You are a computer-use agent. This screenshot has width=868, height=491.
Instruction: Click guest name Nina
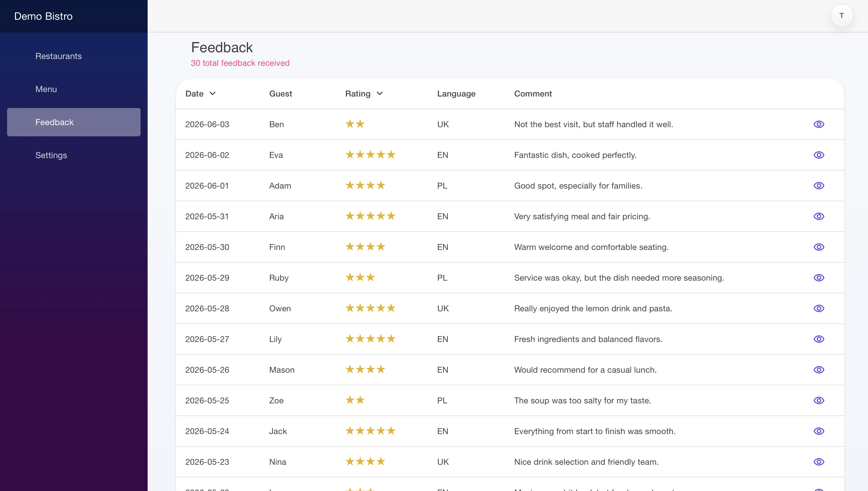(278, 462)
